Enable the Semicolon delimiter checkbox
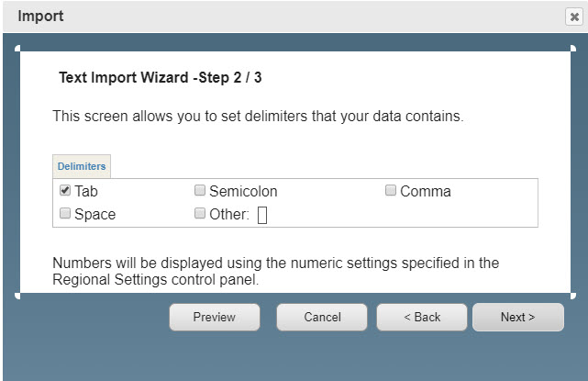588x381 pixels. coord(200,190)
